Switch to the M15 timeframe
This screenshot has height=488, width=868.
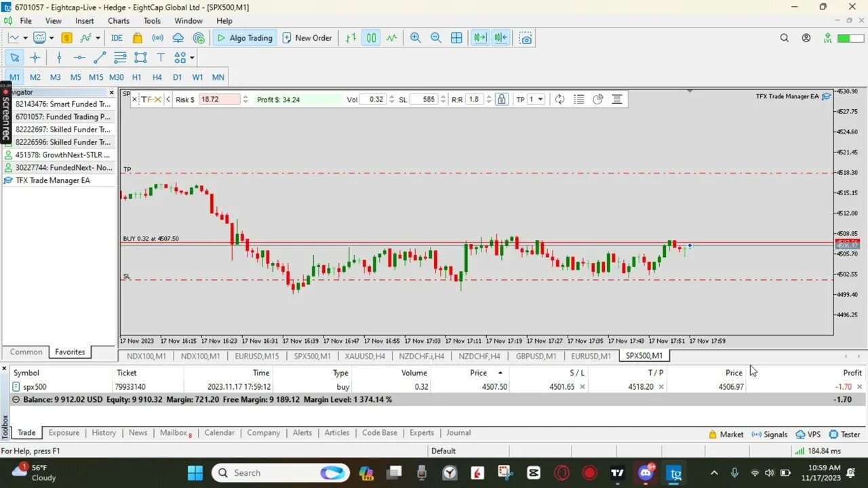click(96, 77)
